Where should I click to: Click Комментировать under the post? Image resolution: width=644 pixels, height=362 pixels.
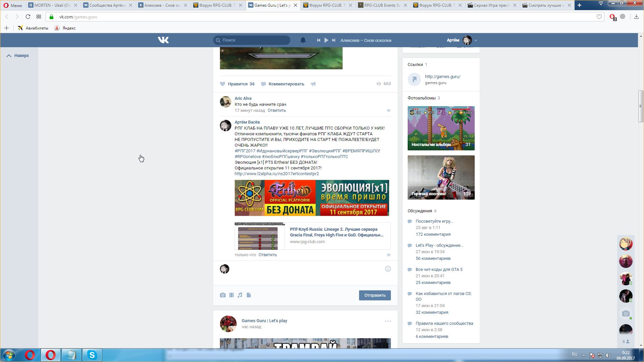click(283, 84)
